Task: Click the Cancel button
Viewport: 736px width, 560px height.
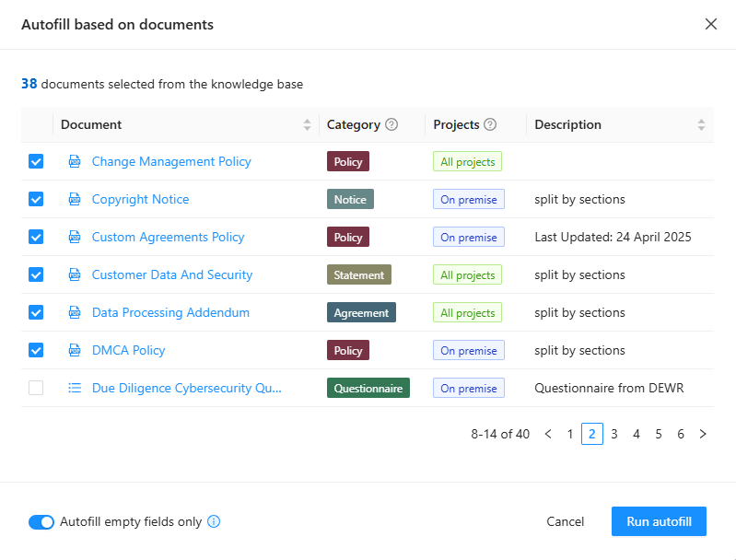Action: click(x=565, y=522)
